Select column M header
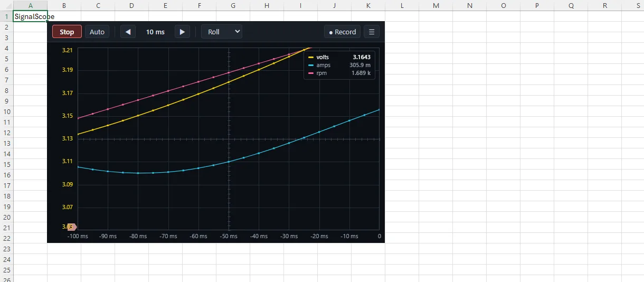Viewport: 644px width, 282px height. (x=435, y=5)
